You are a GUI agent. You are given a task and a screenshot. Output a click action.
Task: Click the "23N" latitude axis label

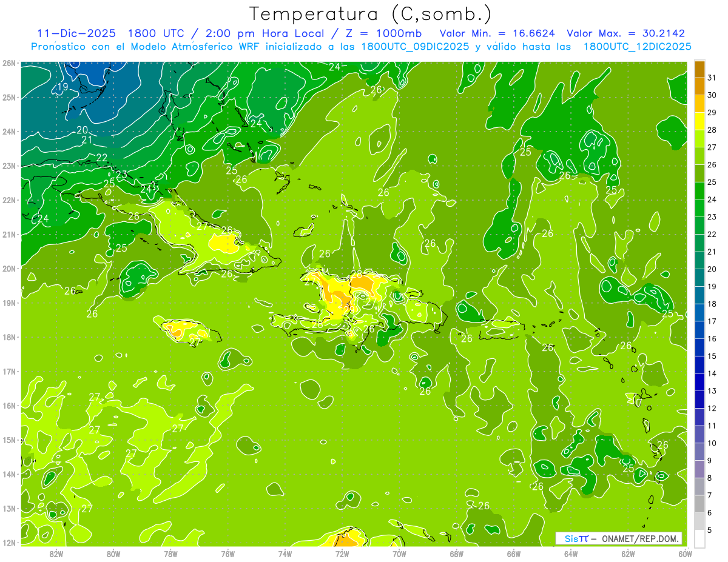(x=8, y=166)
